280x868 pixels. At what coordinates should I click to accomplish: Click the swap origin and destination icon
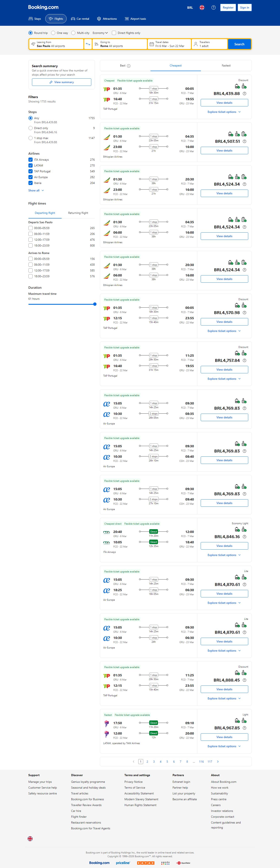point(88,44)
